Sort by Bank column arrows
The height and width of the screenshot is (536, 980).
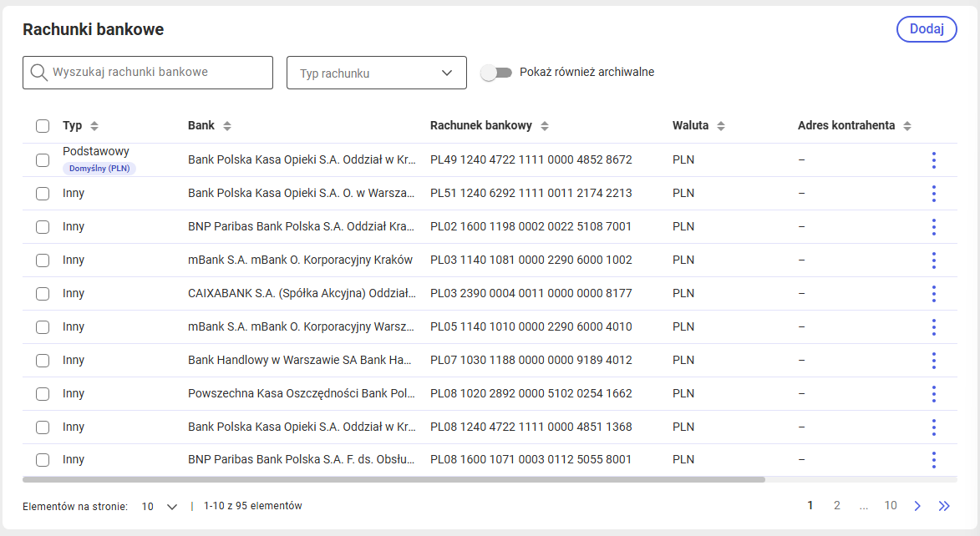tap(227, 126)
